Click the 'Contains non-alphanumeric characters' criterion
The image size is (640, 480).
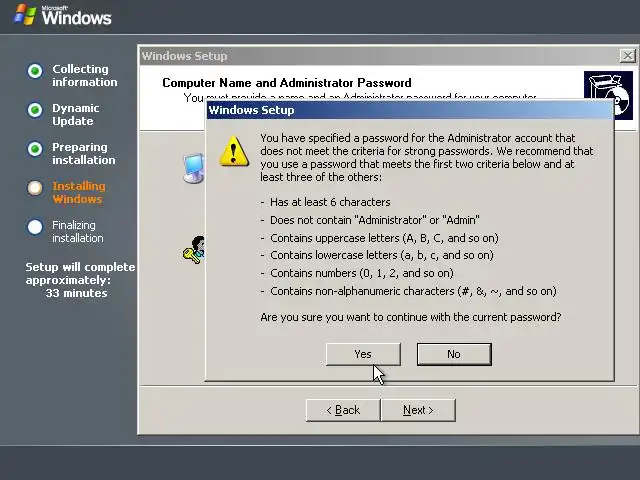click(x=413, y=291)
